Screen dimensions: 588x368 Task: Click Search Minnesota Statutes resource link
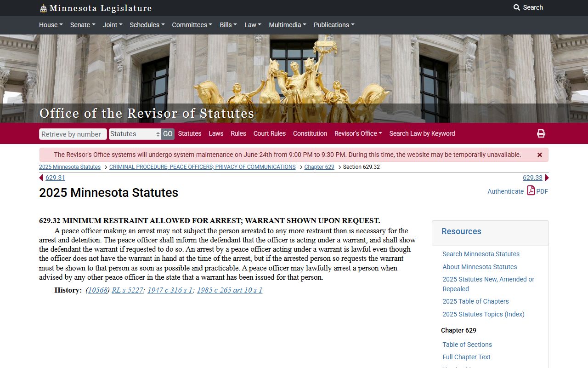tap(481, 254)
